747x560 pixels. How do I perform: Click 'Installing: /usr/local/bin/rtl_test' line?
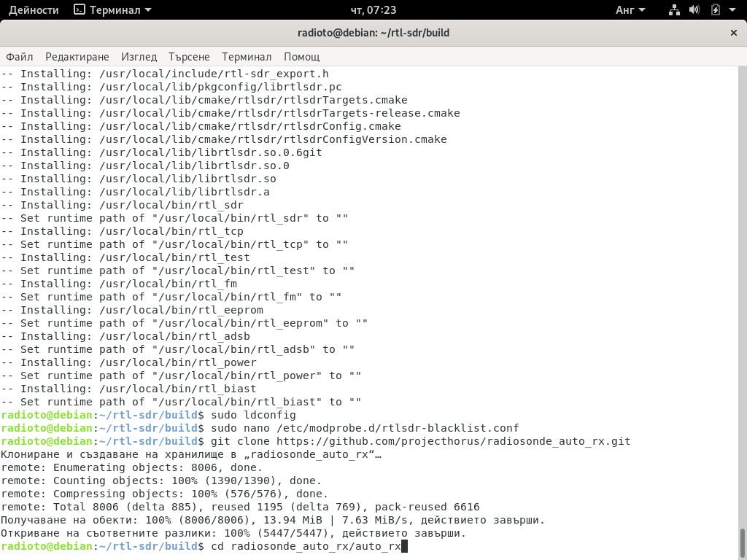tap(125, 257)
